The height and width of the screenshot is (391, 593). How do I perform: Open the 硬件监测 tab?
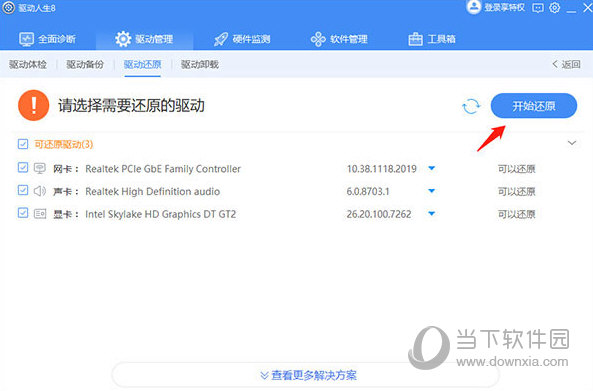pos(242,39)
